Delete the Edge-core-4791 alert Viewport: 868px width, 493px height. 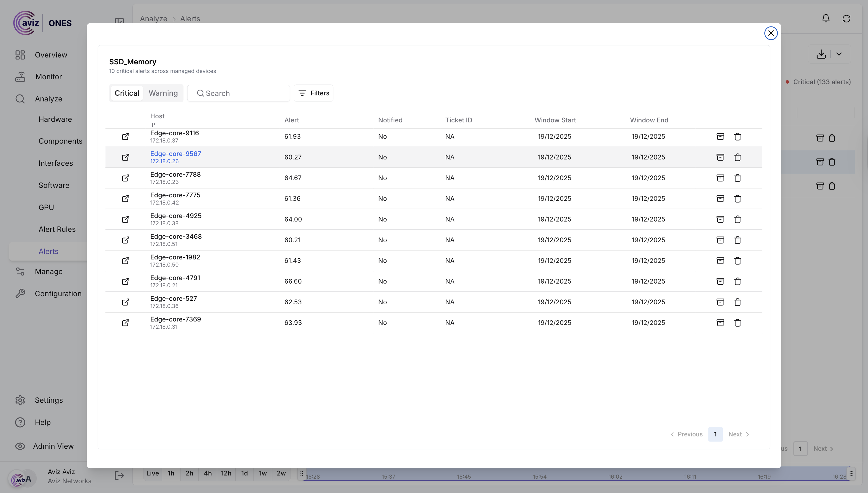coord(737,281)
